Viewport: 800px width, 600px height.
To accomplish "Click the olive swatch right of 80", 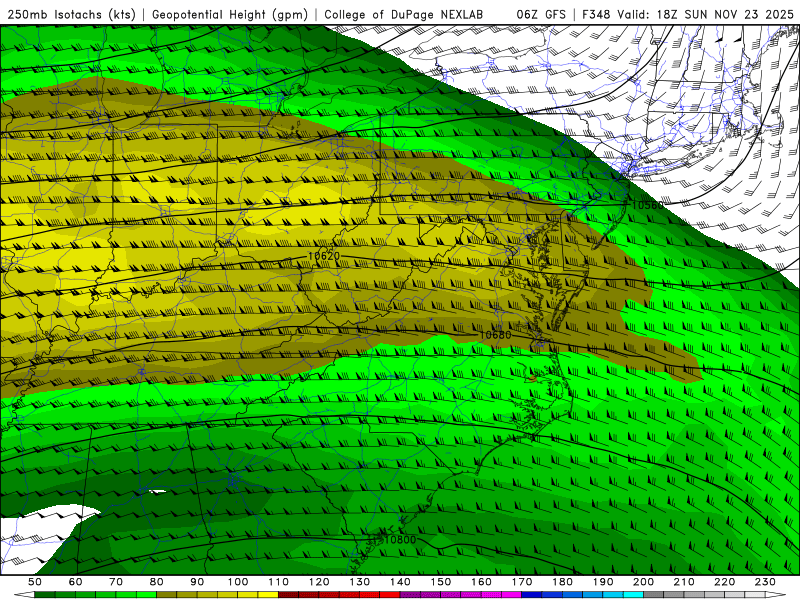I will pos(167,595).
